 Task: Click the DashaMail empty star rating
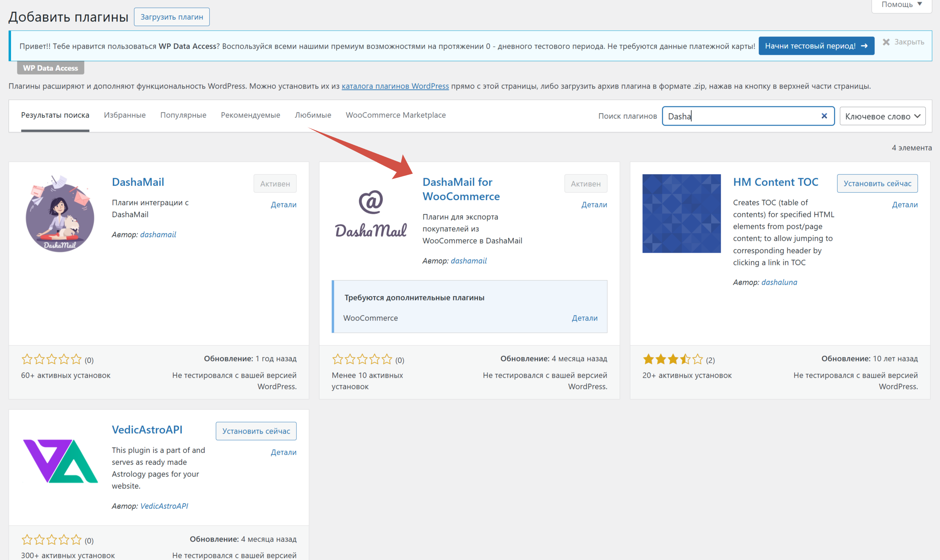51,359
